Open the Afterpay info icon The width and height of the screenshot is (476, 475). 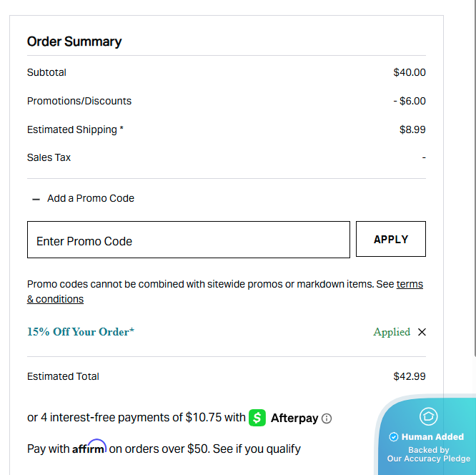pos(327,418)
